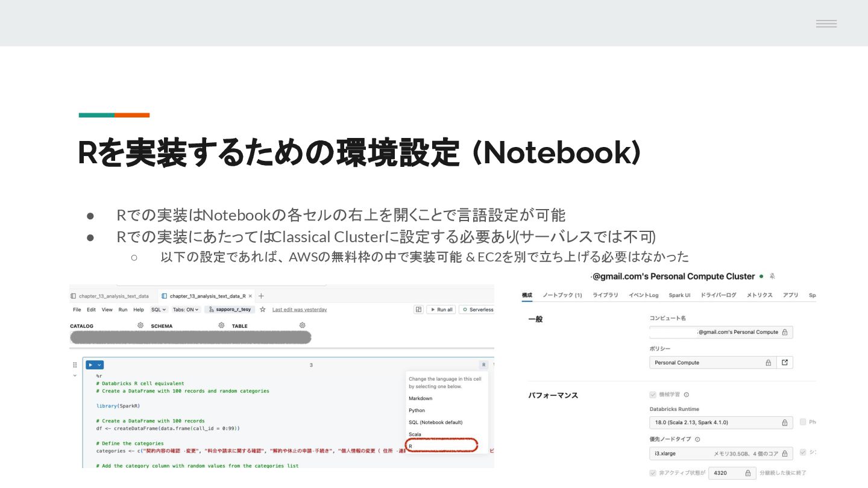The height and width of the screenshot is (488, 868).
Task: Switch to chapter_13_analysis_text_data tab
Action: [x=114, y=296]
